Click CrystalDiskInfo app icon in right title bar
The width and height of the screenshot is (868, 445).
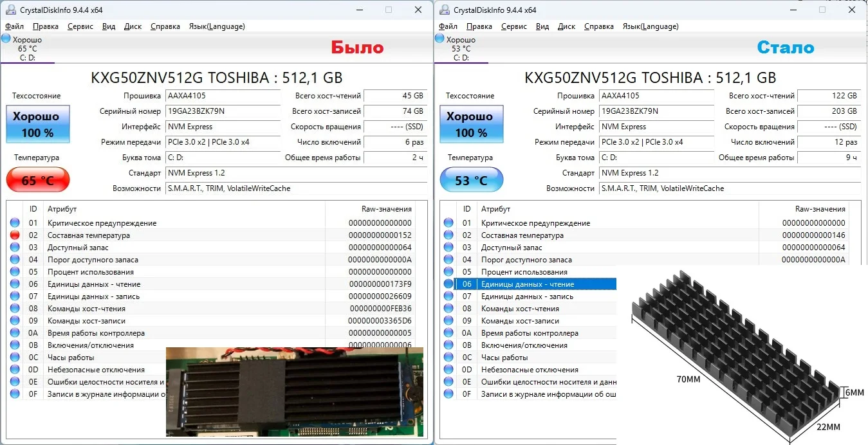point(445,10)
